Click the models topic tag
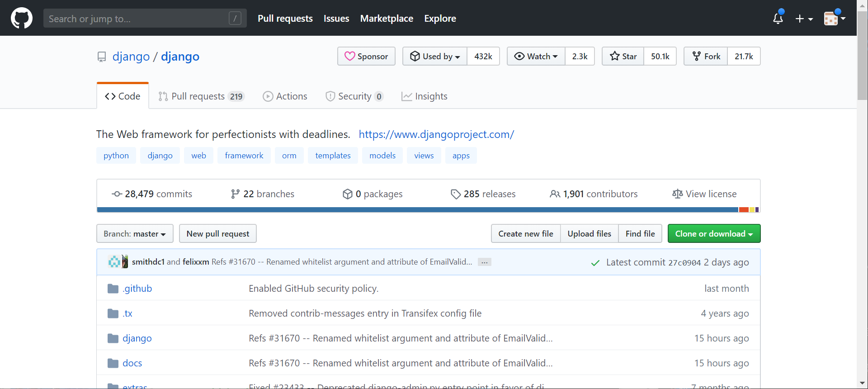Viewport: 868px width, 389px height. point(382,156)
